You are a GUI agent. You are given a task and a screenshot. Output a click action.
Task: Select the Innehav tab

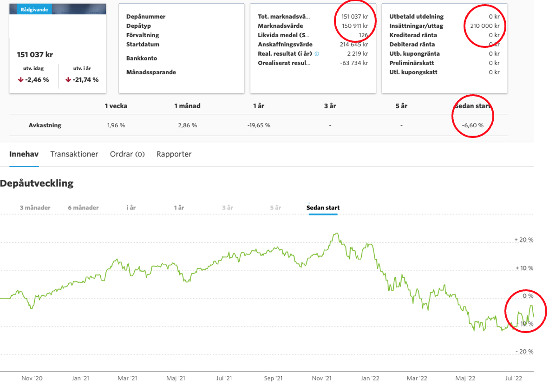24,154
